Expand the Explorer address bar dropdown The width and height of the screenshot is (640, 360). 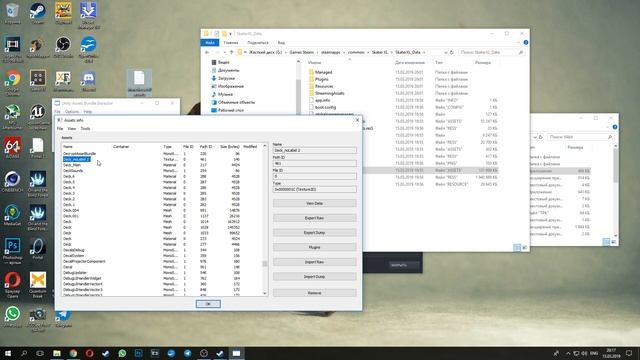tap(445, 52)
